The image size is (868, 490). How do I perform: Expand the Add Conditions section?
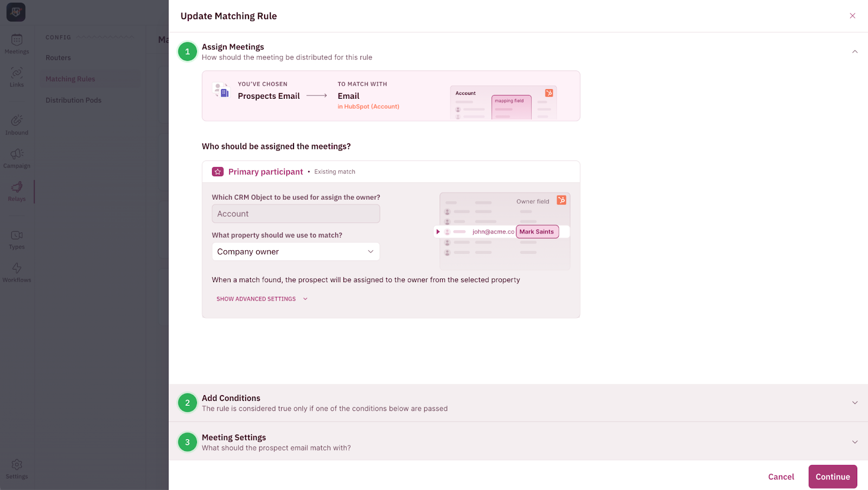click(854, 403)
